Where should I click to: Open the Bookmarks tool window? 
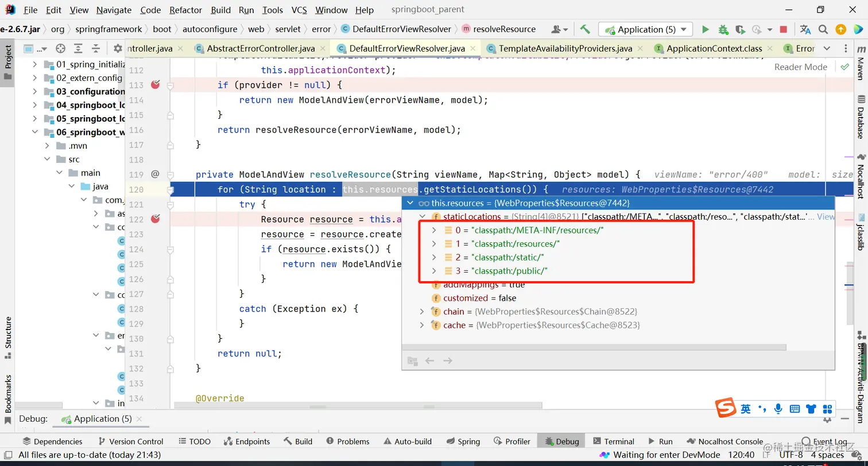tap(8, 399)
